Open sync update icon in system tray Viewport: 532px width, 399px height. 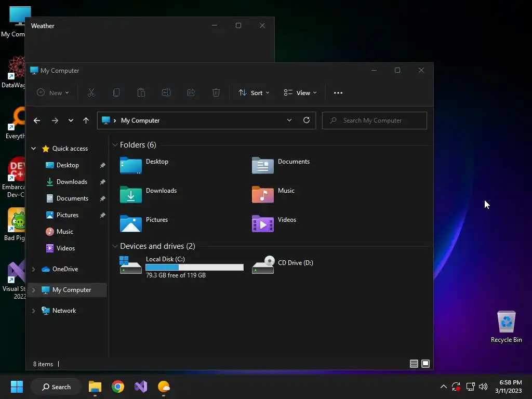[456, 387]
